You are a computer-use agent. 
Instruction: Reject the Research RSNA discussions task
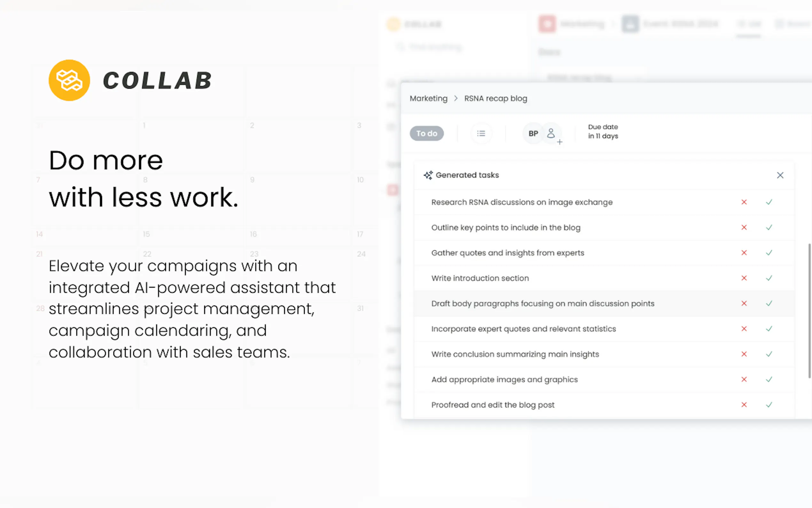point(744,202)
